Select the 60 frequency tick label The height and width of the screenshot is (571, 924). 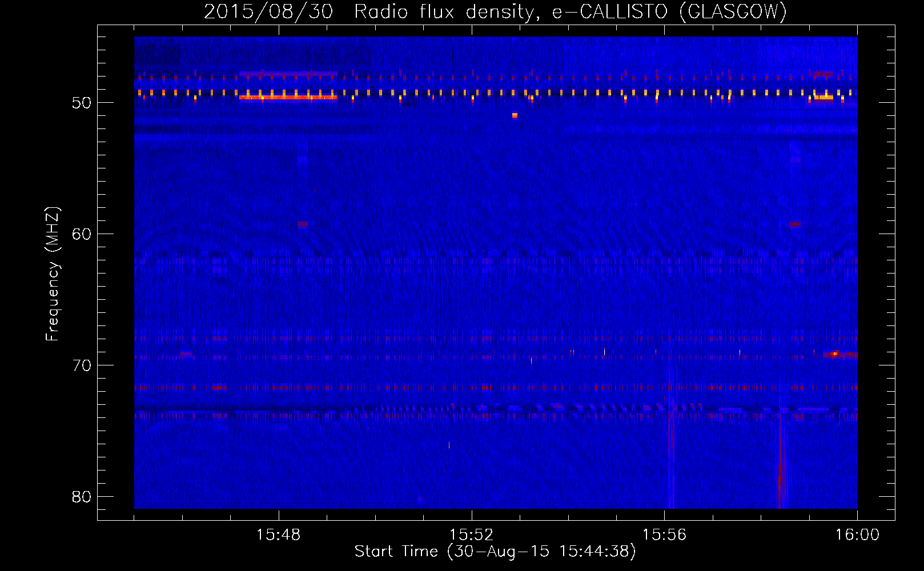tap(82, 234)
